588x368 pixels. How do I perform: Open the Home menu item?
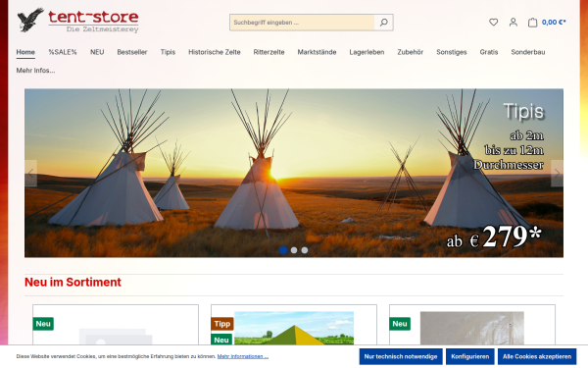(25, 52)
